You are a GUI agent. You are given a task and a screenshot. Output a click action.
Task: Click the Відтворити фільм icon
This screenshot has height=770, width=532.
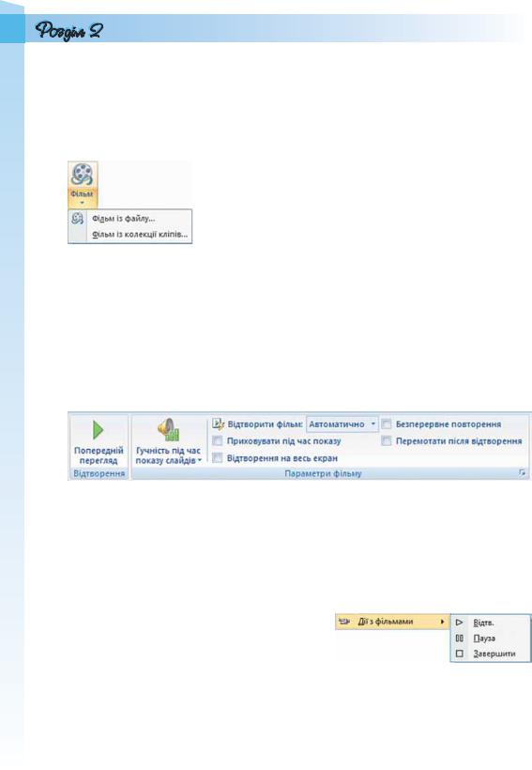(218, 423)
